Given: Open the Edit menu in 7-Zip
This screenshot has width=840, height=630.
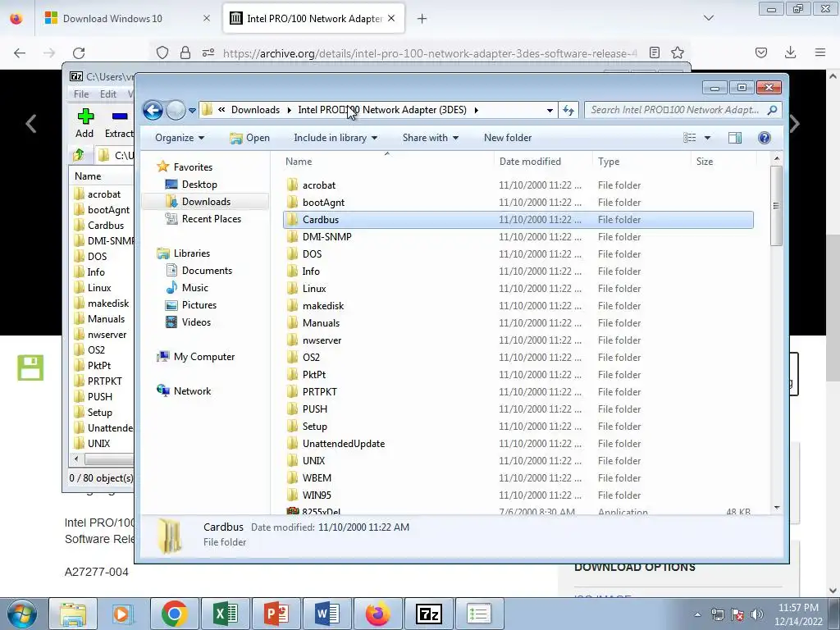Looking at the screenshot, I should 107,94.
